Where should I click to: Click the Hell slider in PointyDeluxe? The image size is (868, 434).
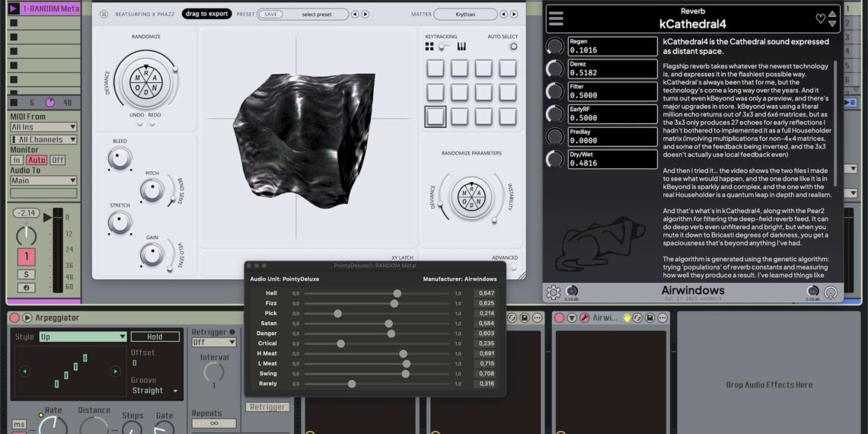pyautogui.click(x=397, y=293)
